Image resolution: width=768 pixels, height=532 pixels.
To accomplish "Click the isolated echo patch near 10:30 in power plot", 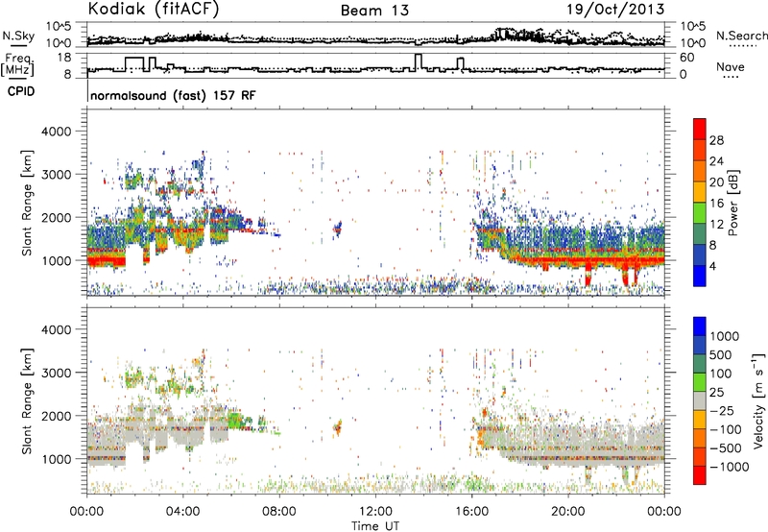I will [x=338, y=229].
